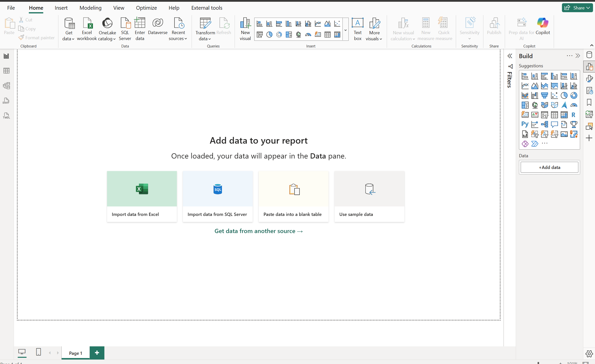Expand the visuals gallery with the chevron
Viewport: 595px width, 364px height.
(345, 30)
